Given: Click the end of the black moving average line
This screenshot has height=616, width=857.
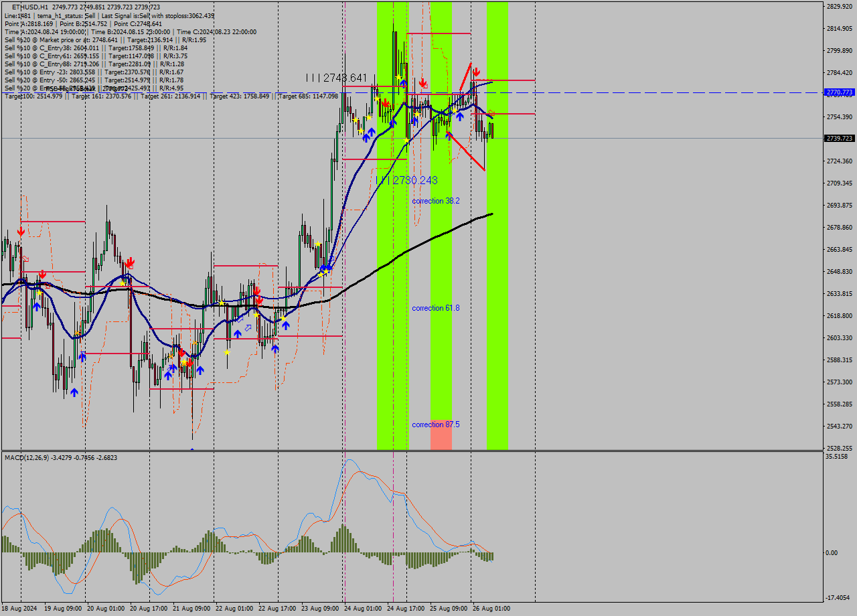Looking at the screenshot, I should point(492,214).
